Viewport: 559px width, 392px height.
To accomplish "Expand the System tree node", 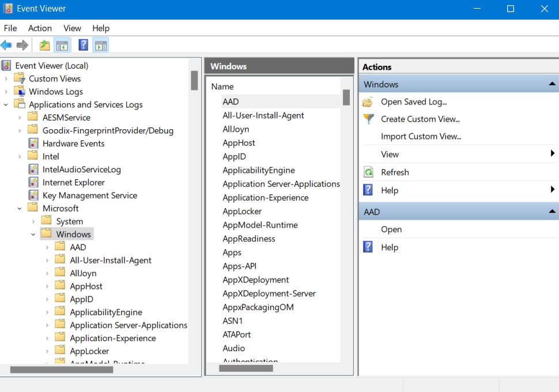I will point(33,221).
